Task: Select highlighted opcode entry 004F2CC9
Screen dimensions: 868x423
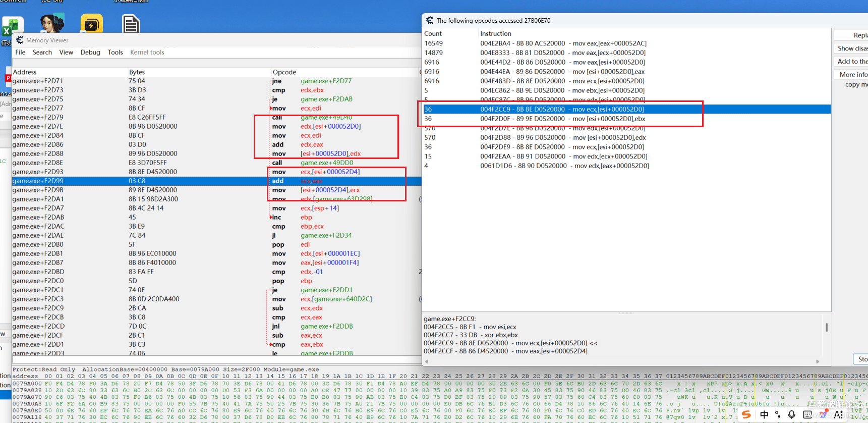Action: point(626,109)
